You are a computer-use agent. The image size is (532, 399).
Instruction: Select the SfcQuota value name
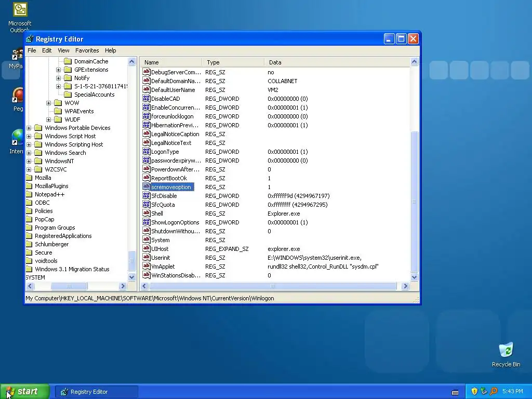coord(163,204)
